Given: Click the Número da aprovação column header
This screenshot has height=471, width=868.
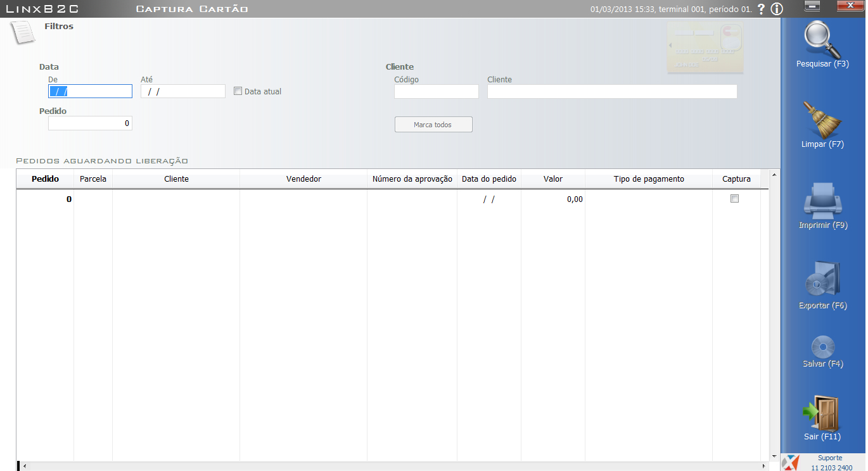Looking at the screenshot, I should (412, 179).
